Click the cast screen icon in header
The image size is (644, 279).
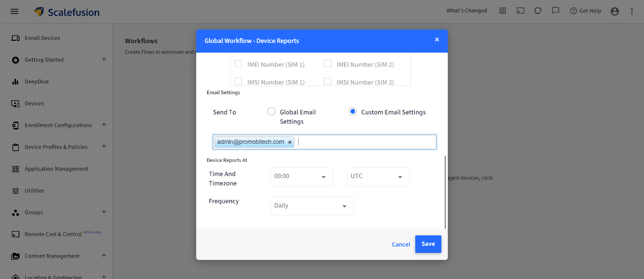click(520, 11)
